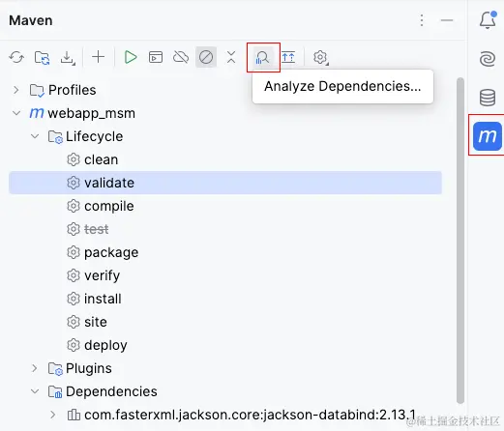504x431 pixels.
Task: Toggle Offline Mode cloud icon
Action: pos(181,57)
